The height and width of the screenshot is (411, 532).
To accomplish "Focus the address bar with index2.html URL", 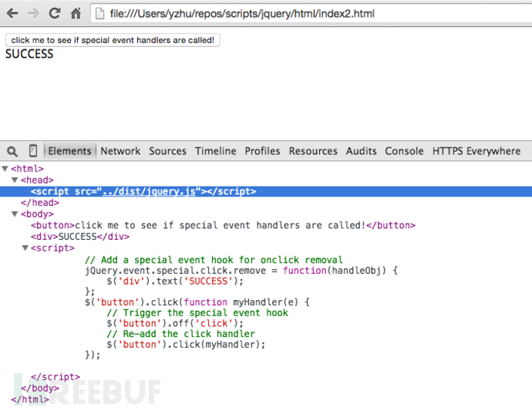I will (x=311, y=14).
